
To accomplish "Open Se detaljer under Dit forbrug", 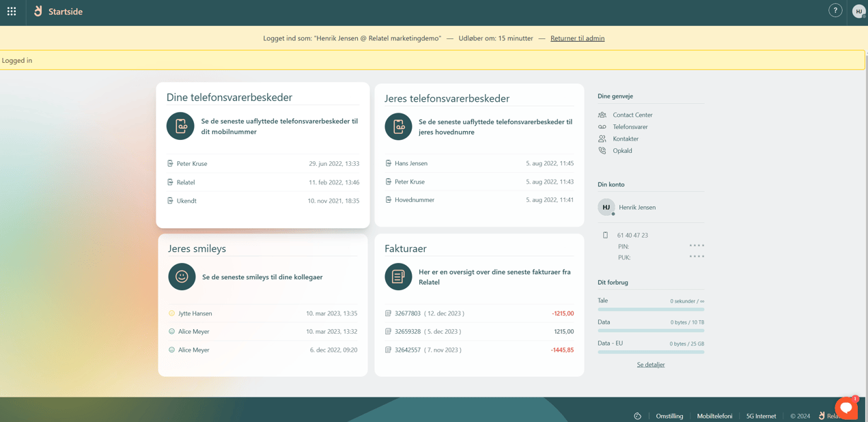I will (651, 364).
